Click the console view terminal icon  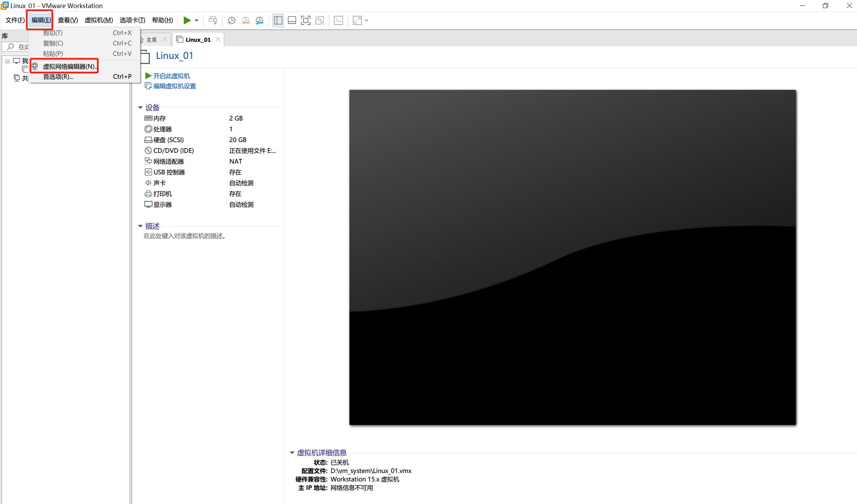click(x=338, y=21)
